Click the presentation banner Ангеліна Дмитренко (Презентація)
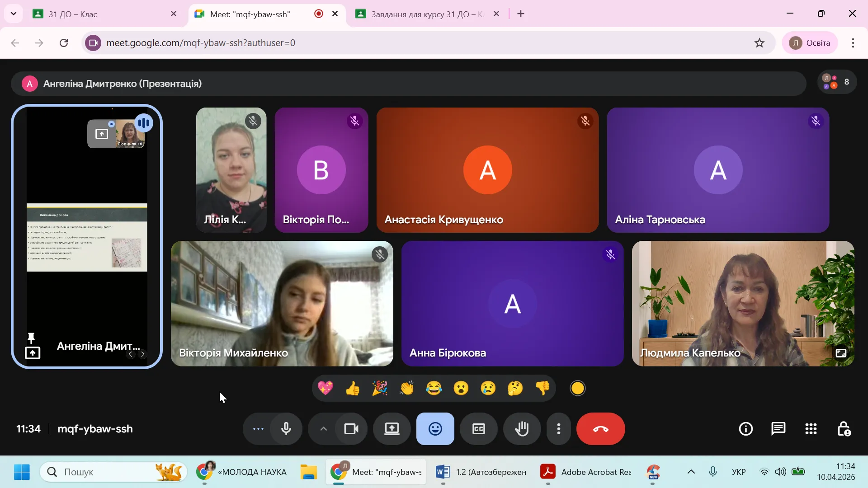 click(409, 84)
